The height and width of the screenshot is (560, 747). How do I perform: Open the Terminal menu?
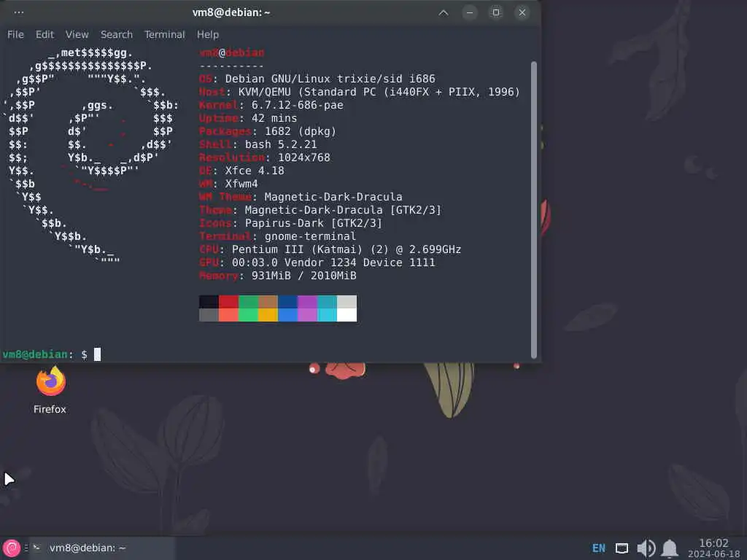click(x=164, y=34)
